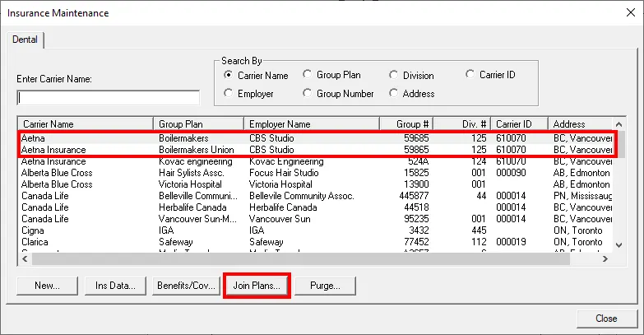Close the Insurance Maintenance window with X
This screenshot has height=335, width=644.
[x=631, y=12]
